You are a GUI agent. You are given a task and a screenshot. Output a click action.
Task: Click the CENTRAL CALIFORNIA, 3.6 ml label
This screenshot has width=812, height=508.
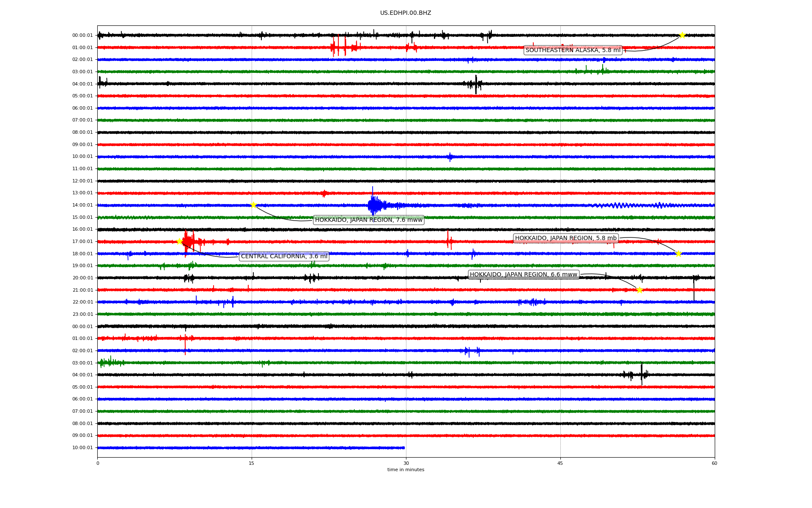(284, 257)
